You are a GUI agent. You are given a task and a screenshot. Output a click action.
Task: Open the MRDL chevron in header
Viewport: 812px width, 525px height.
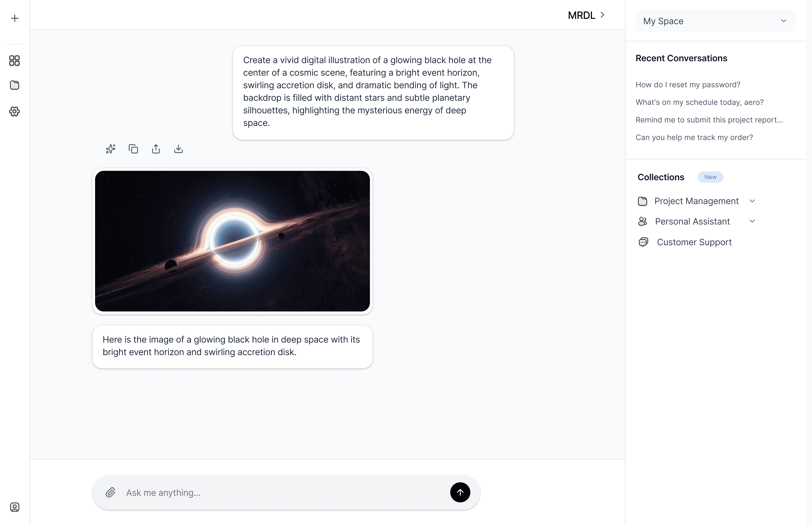(602, 15)
